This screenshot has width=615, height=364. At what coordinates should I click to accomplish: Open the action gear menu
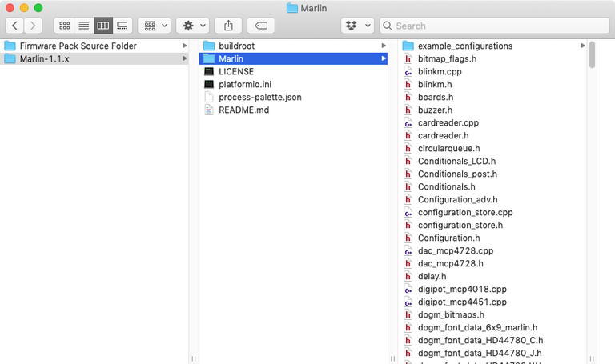coord(194,26)
